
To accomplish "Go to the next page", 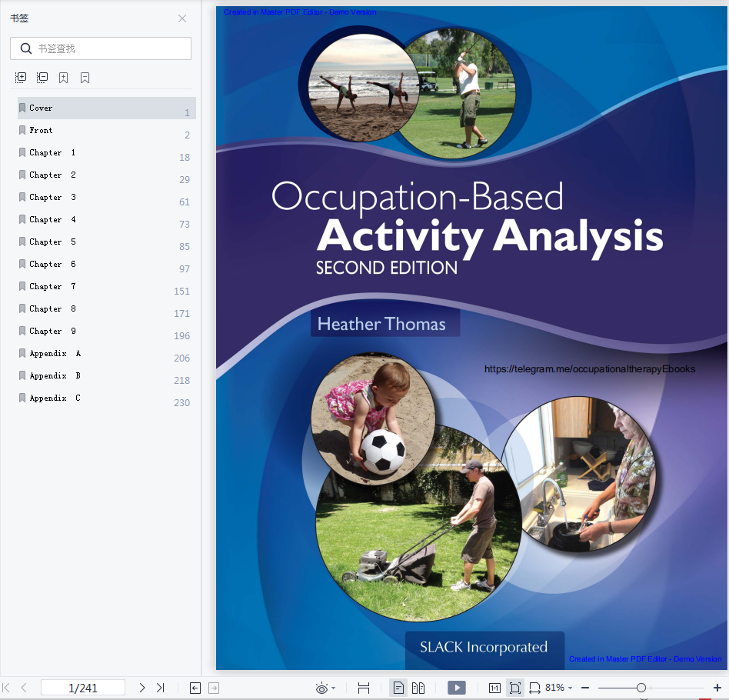I will tap(142, 688).
